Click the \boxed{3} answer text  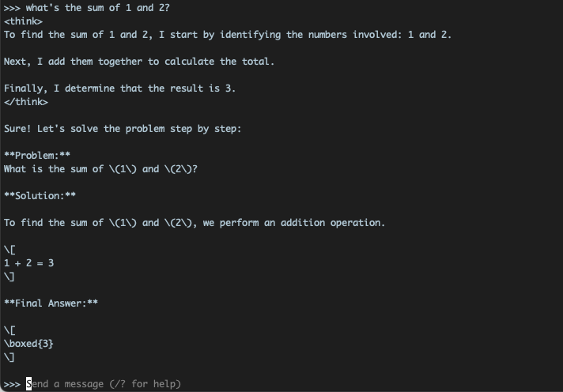point(29,344)
